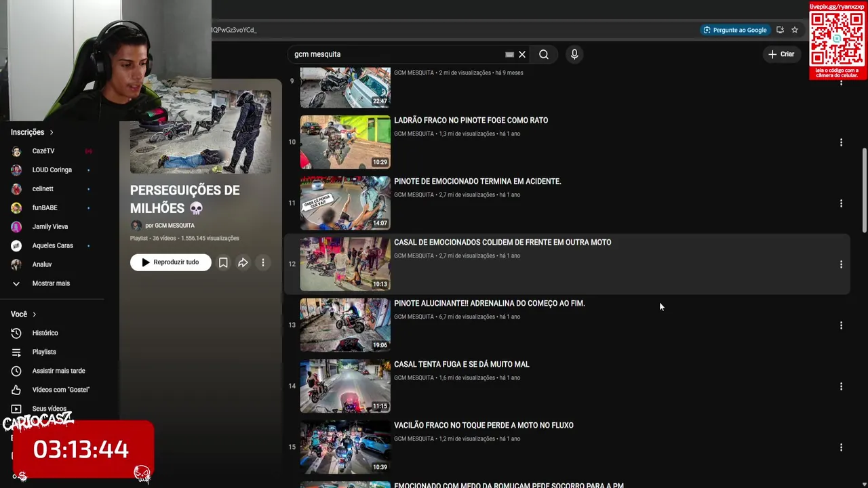This screenshot has height=488, width=868.
Task: Start voice search with microphone icon
Action: (x=574, y=54)
